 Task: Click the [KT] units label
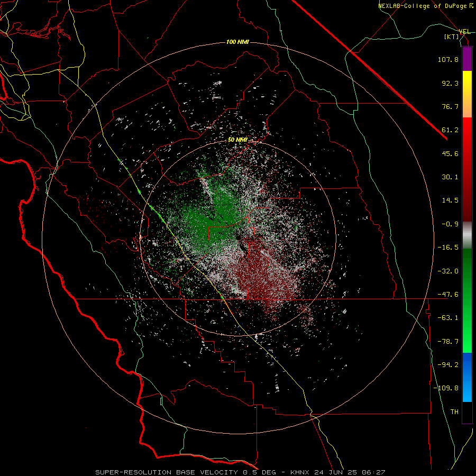click(x=452, y=36)
